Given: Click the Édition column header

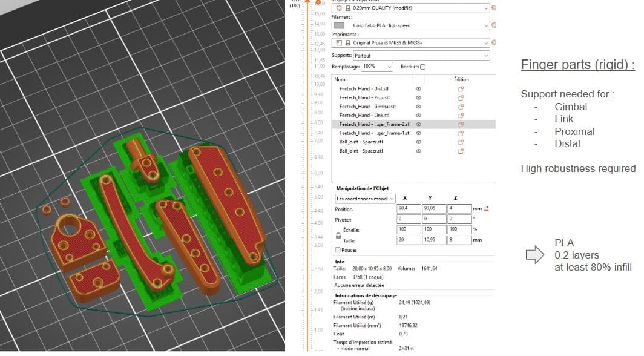Looking at the screenshot, I should click(461, 79).
